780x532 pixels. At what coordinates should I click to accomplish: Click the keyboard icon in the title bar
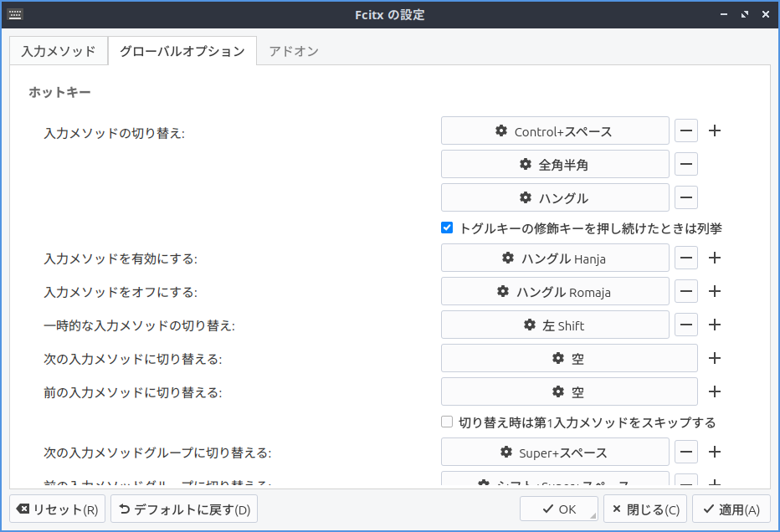pos(15,14)
